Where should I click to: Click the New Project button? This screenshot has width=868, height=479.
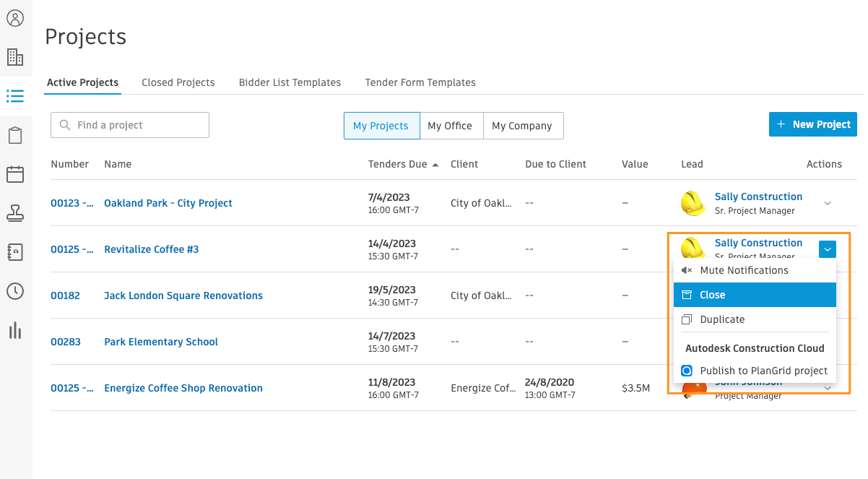(813, 124)
